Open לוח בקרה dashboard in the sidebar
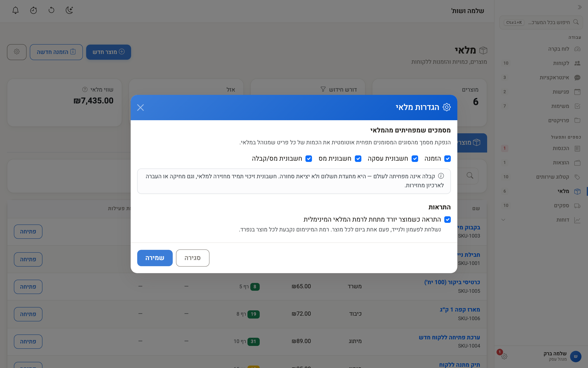The image size is (588, 368). coord(541,49)
